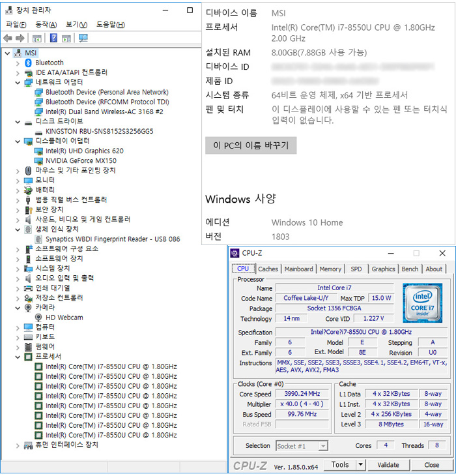Switch to the Bench tab
Screen dimensions: 456x476
click(x=410, y=269)
